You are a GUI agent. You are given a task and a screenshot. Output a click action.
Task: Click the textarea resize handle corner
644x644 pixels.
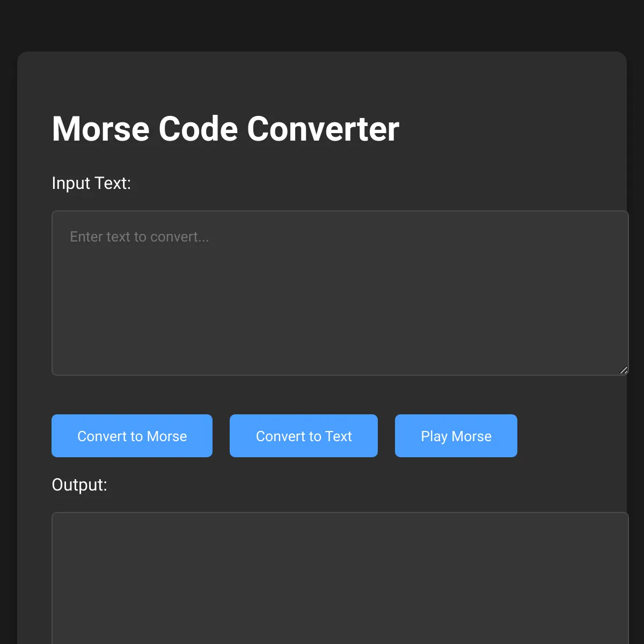pos(624,370)
